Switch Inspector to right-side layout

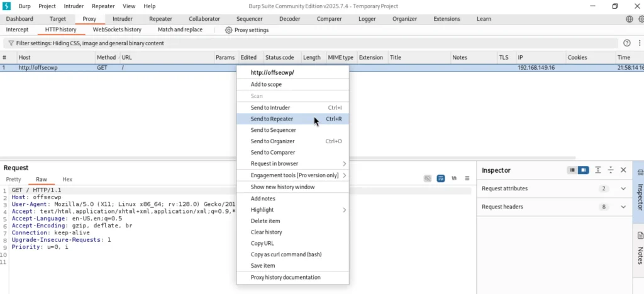tap(584, 170)
